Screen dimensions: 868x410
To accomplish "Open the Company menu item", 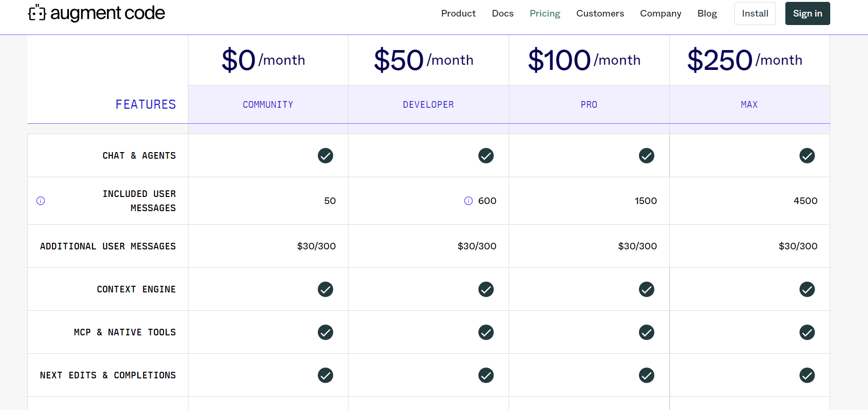I will point(660,13).
